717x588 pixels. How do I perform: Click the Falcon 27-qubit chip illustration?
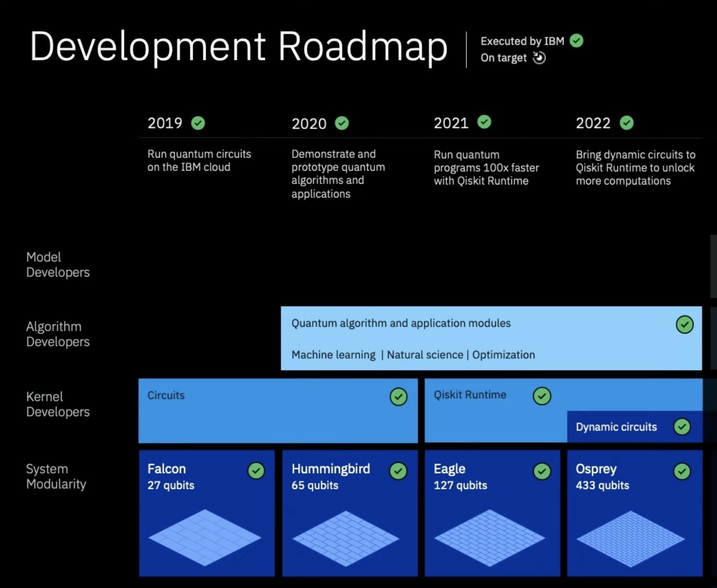pyautogui.click(x=205, y=538)
